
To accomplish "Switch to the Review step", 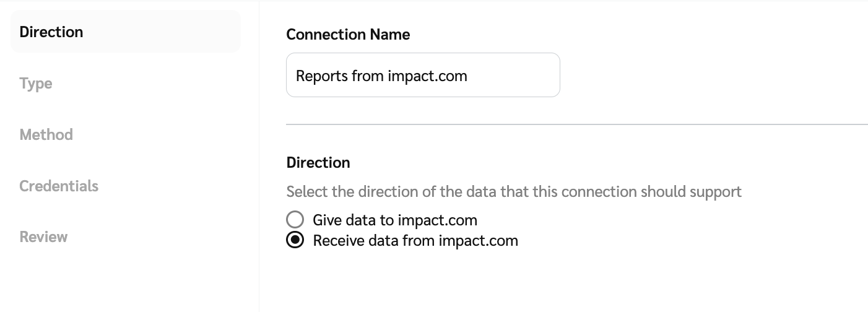I will [x=43, y=237].
